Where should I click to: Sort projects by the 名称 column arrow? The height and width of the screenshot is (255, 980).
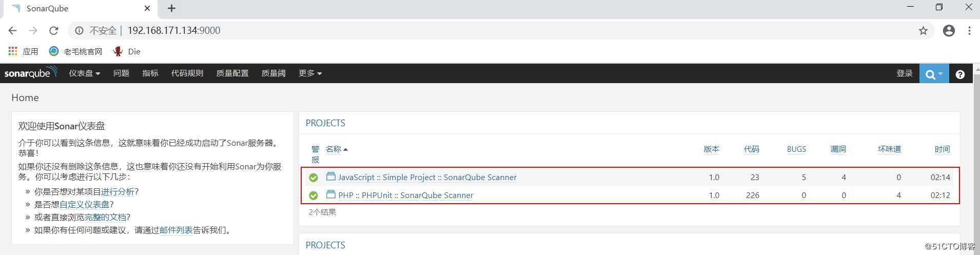pos(345,149)
